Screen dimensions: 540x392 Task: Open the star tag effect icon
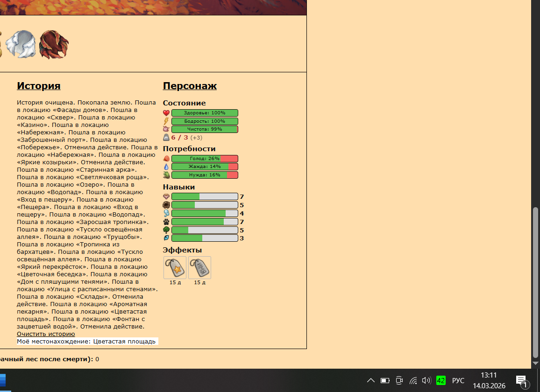175,267
